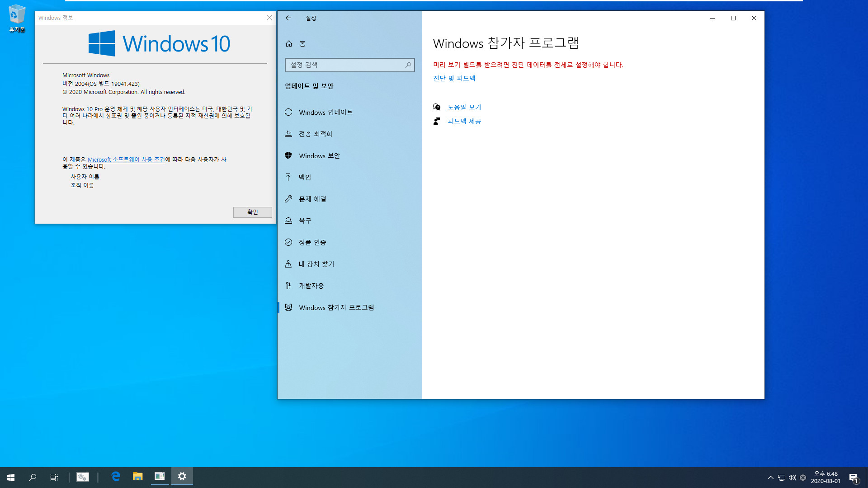Viewport: 868px width, 488px height.
Task: Open the control panel taskbar shortcut
Action: pyautogui.click(x=83, y=477)
